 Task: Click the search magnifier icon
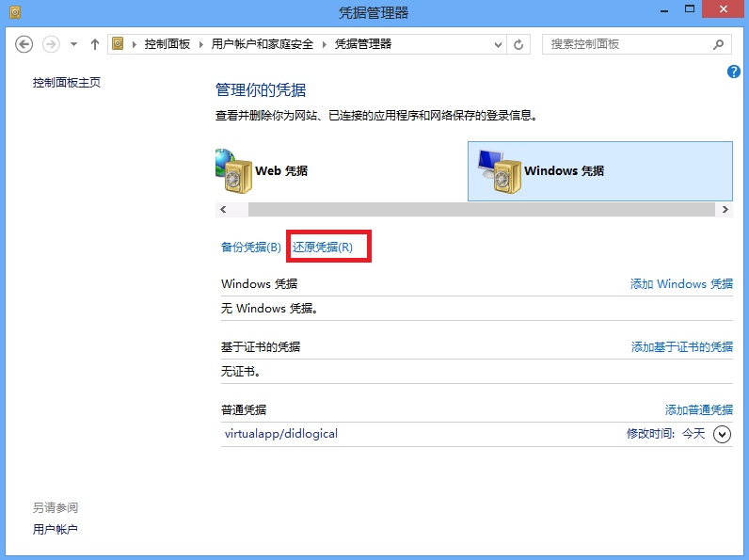point(718,44)
